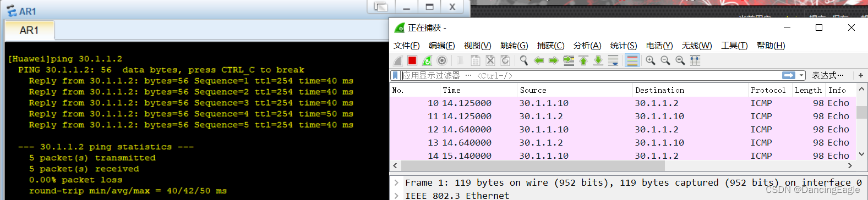Select packet number 11 row
The image size is (868, 200).
[623, 116]
